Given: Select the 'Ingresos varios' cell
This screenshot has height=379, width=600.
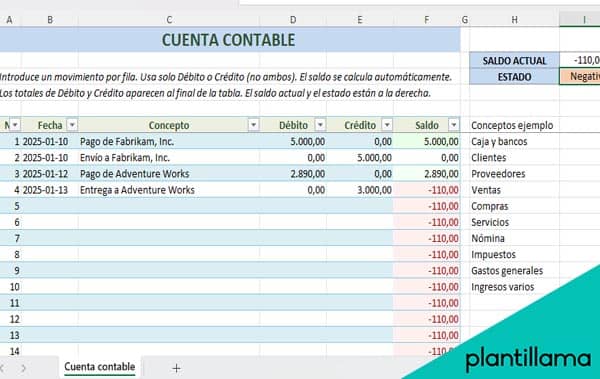Looking at the screenshot, I should 514,286.
